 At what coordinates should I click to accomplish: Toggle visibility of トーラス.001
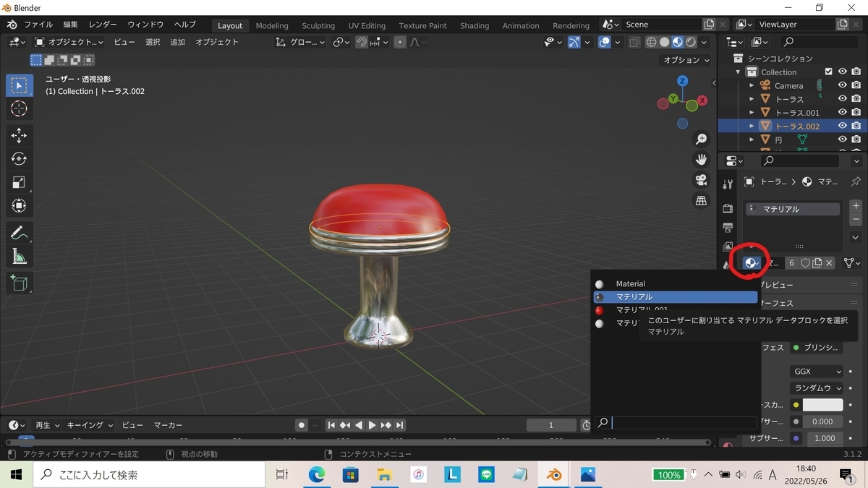[842, 113]
